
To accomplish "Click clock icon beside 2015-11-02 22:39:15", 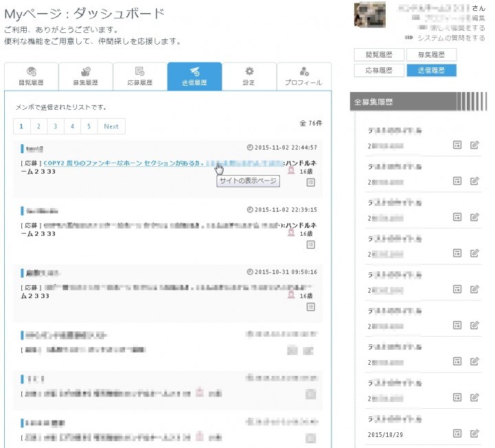I will click(x=250, y=210).
